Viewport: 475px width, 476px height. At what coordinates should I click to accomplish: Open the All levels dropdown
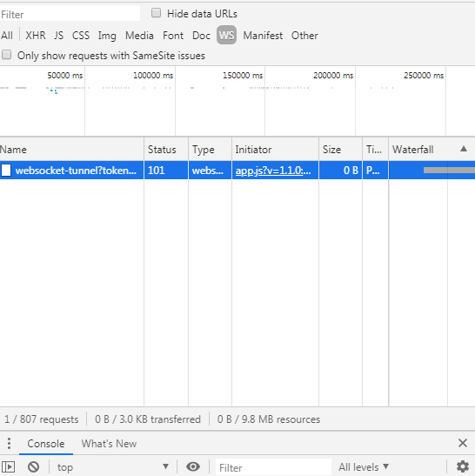click(x=364, y=467)
